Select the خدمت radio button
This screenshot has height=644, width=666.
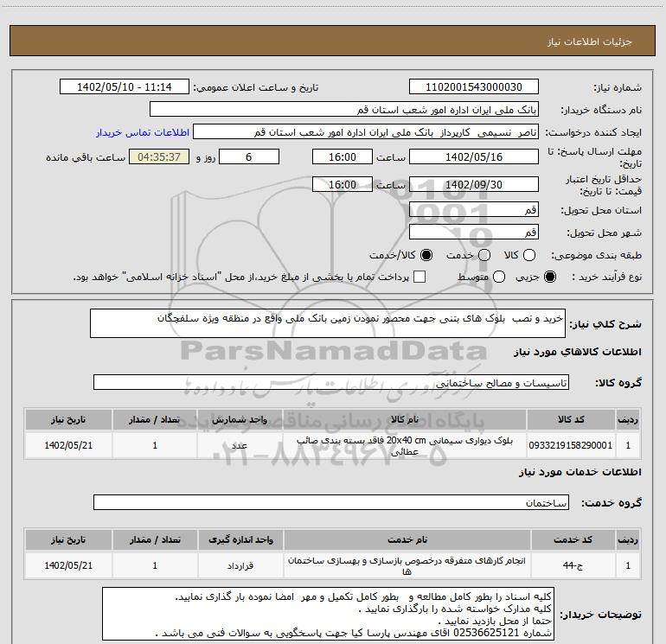click(484, 255)
